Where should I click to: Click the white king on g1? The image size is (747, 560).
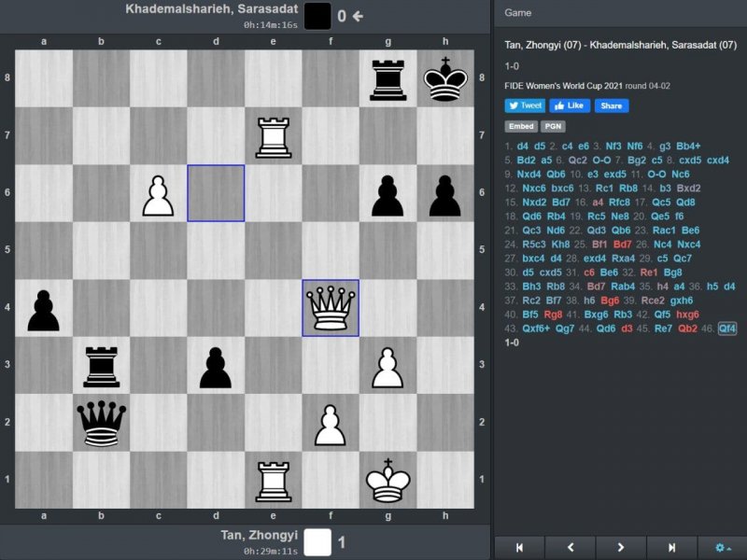click(x=388, y=480)
